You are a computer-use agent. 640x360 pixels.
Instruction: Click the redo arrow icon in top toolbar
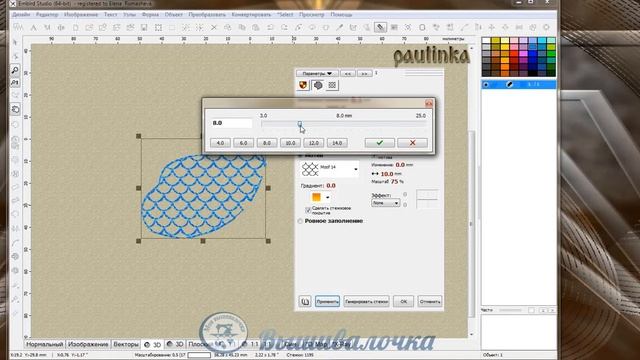click(x=284, y=28)
